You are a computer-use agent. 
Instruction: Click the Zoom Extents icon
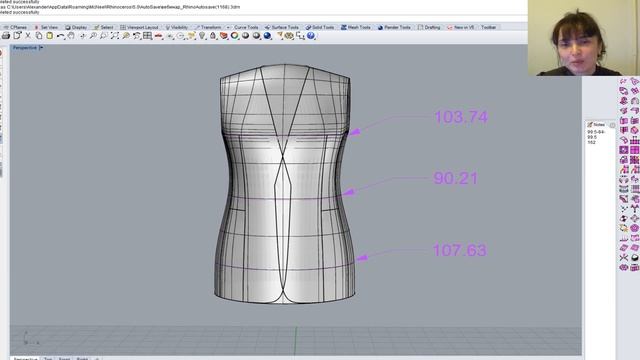(x=115, y=36)
